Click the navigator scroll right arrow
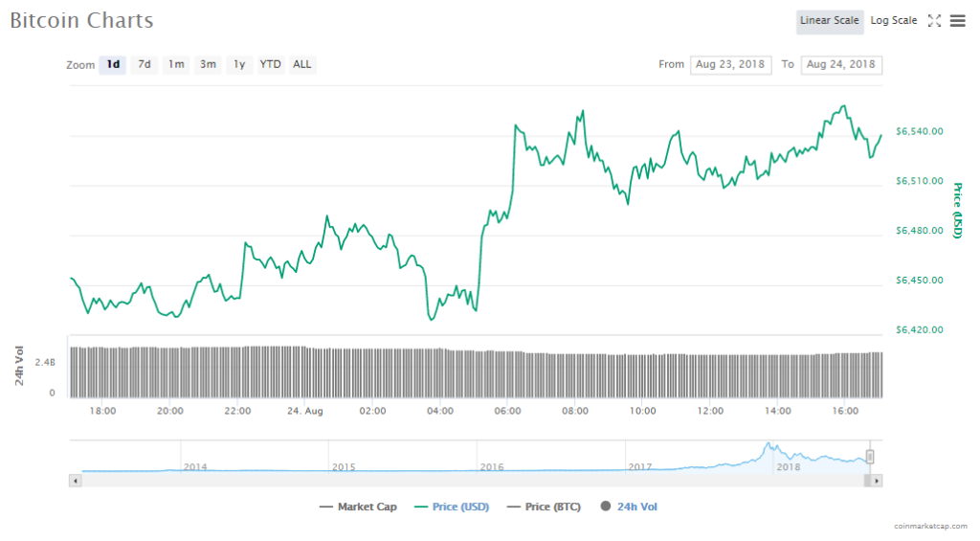Viewport: 980px width, 541px height. tap(877, 480)
